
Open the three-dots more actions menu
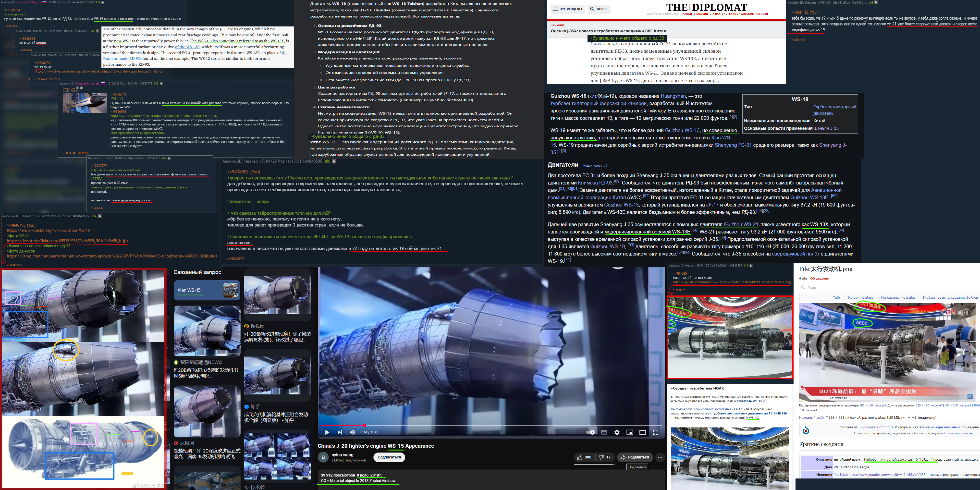(x=660, y=457)
